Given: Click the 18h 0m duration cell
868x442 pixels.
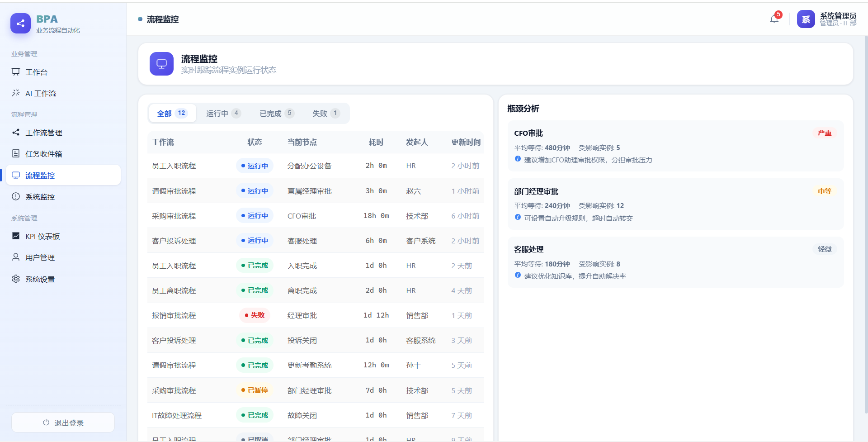Looking at the screenshot, I should [x=376, y=216].
